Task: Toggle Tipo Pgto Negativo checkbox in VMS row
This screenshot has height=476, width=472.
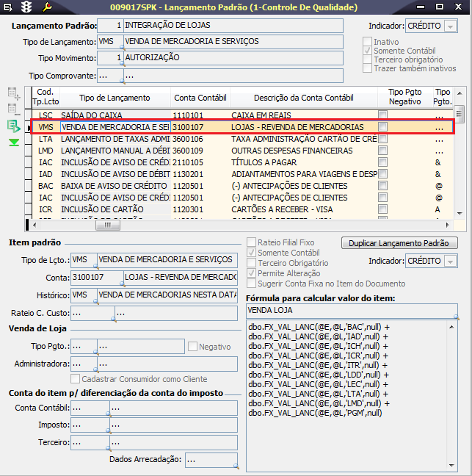Action: pyautogui.click(x=383, y=127)
